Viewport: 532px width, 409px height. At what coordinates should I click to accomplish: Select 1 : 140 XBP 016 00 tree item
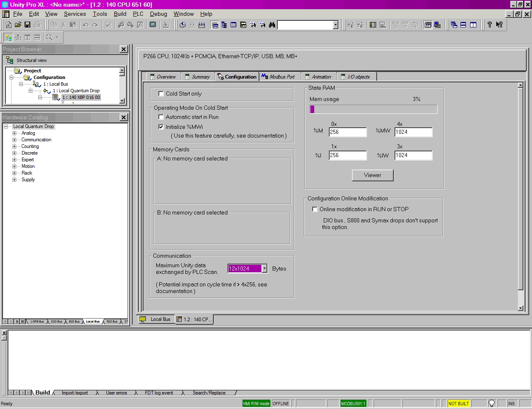tap(81, 98)
